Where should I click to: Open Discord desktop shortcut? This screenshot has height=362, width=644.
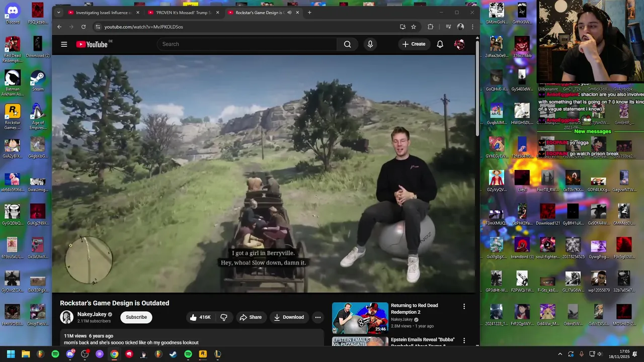13,14
